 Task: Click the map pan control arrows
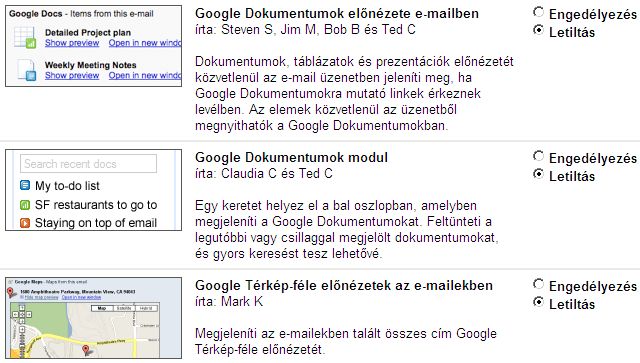click(x=22, y=315)
